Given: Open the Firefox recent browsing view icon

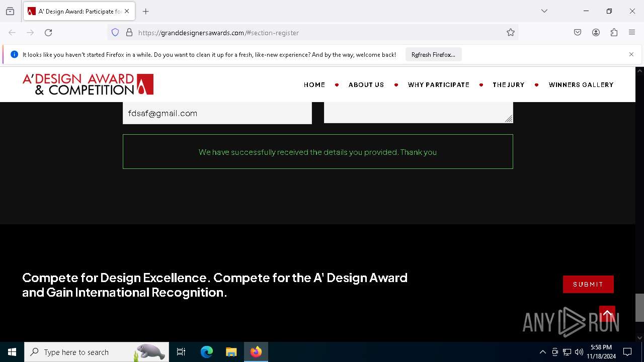Looking at the screenshot, I should (x=10, y=11).
